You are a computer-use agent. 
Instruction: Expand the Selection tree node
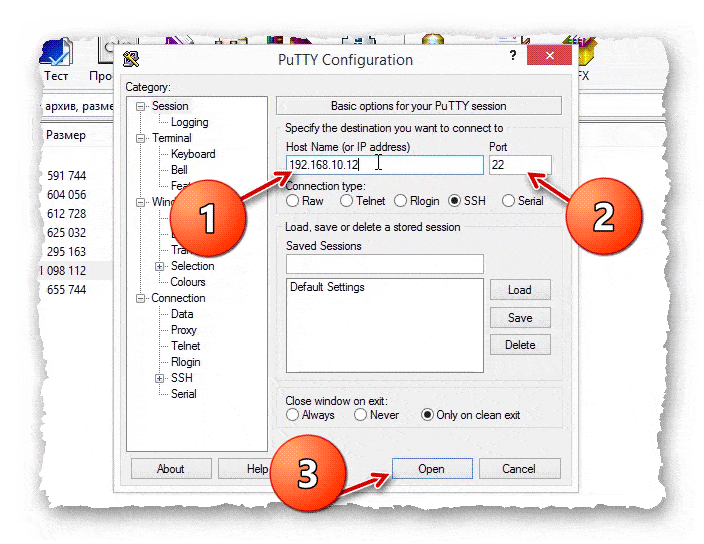click(159, 267)
